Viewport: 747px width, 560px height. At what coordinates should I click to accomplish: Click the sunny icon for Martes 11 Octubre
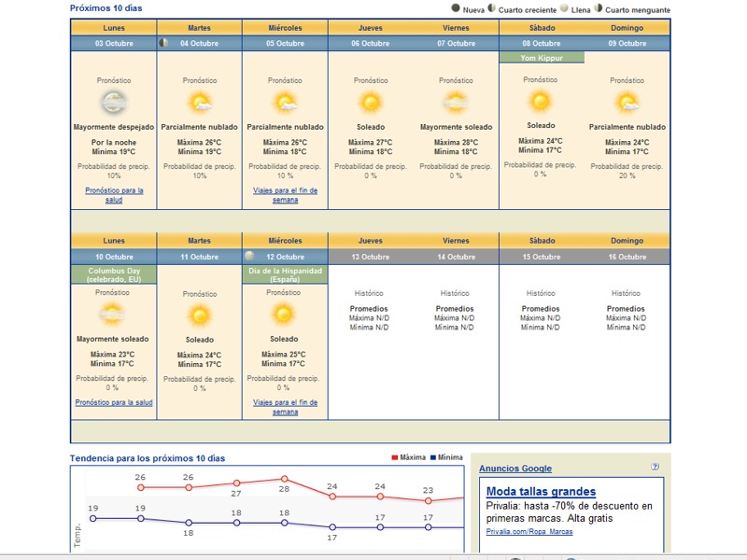pos(199,315)
